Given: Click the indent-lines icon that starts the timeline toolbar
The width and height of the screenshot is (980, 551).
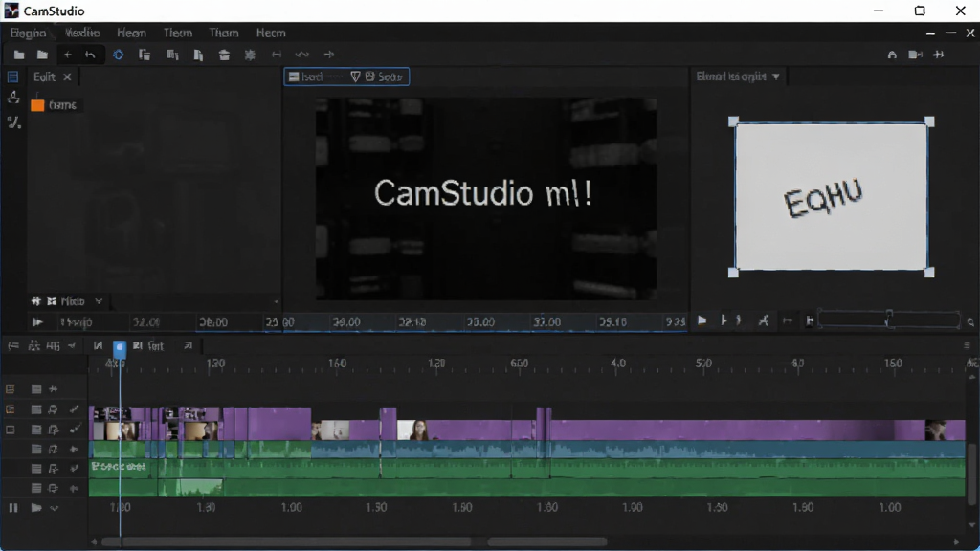Looking at the screenshot, I should coord(13,345).
